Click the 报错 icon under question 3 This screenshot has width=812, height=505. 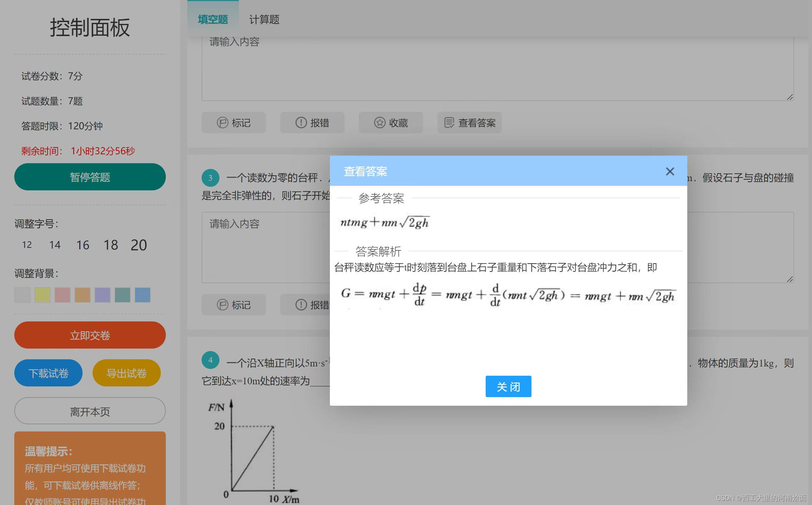(x=301, y=305)
